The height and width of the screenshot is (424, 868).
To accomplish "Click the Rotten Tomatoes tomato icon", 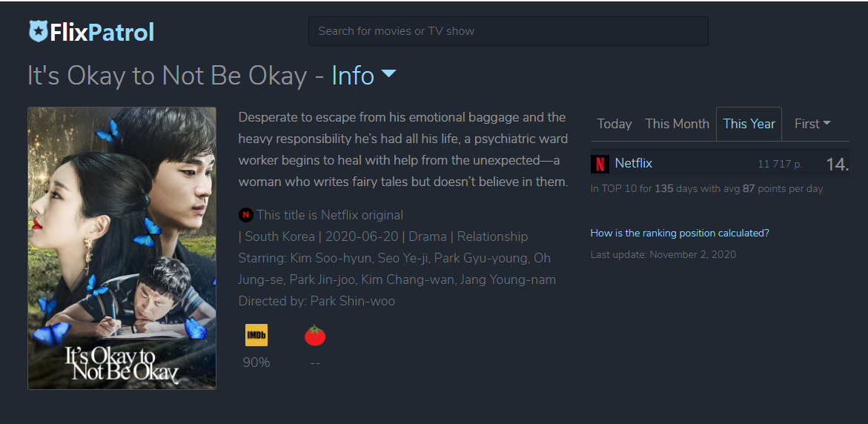I will click(315, 336).
